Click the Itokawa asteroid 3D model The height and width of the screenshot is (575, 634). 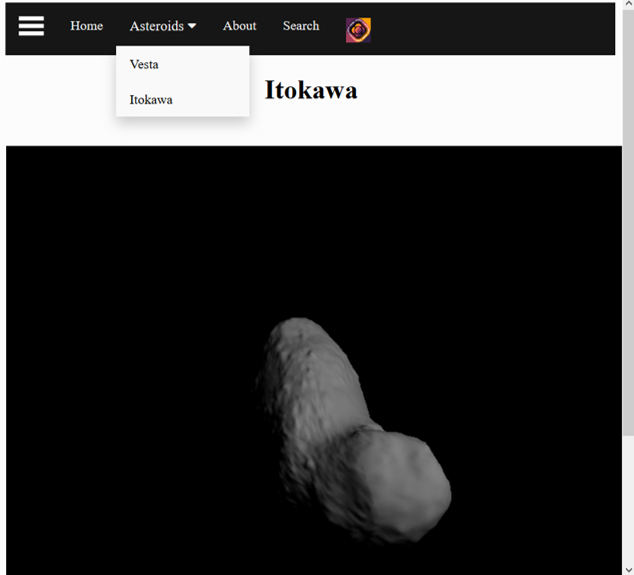353,431
